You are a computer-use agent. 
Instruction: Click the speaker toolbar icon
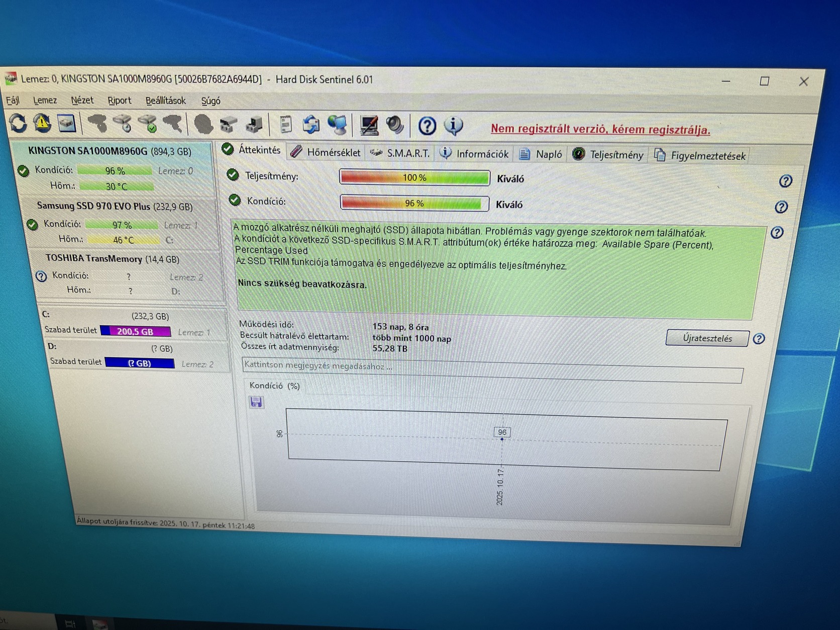395,126
